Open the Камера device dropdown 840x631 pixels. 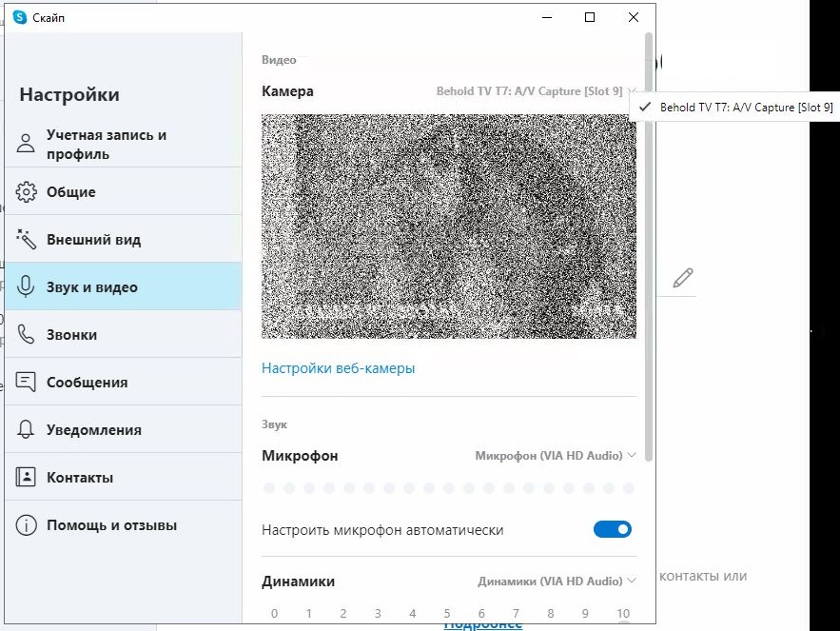click(536, 92)
